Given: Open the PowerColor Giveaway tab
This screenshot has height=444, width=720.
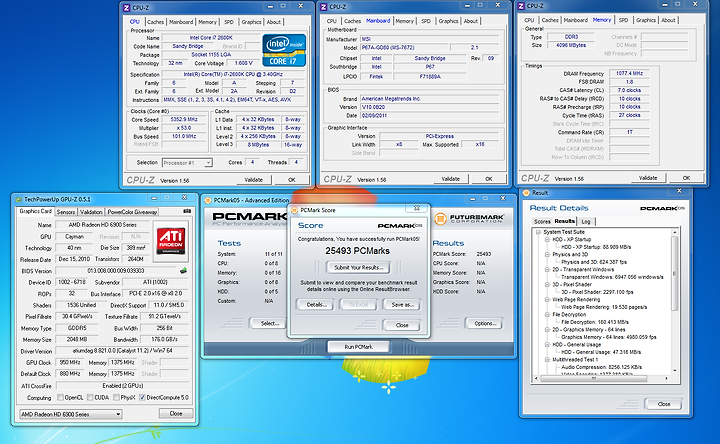Looking at the screenshot, I should click(x=132, y=212).
